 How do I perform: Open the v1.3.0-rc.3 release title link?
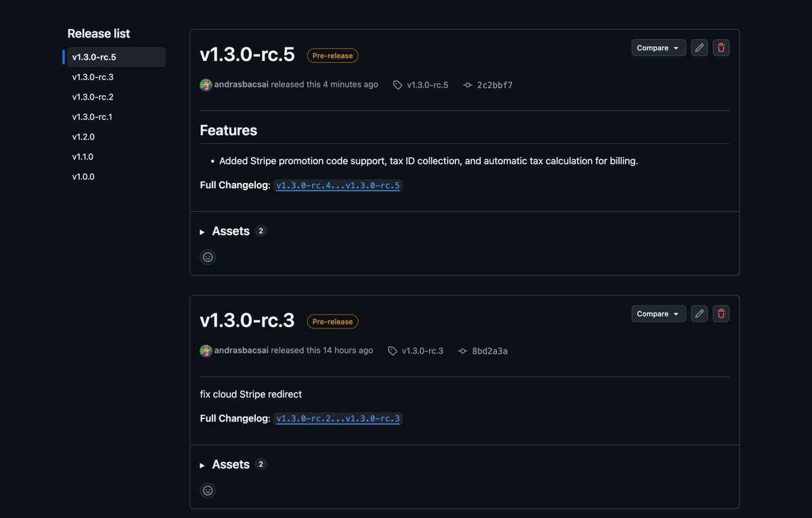coord(248,320)
